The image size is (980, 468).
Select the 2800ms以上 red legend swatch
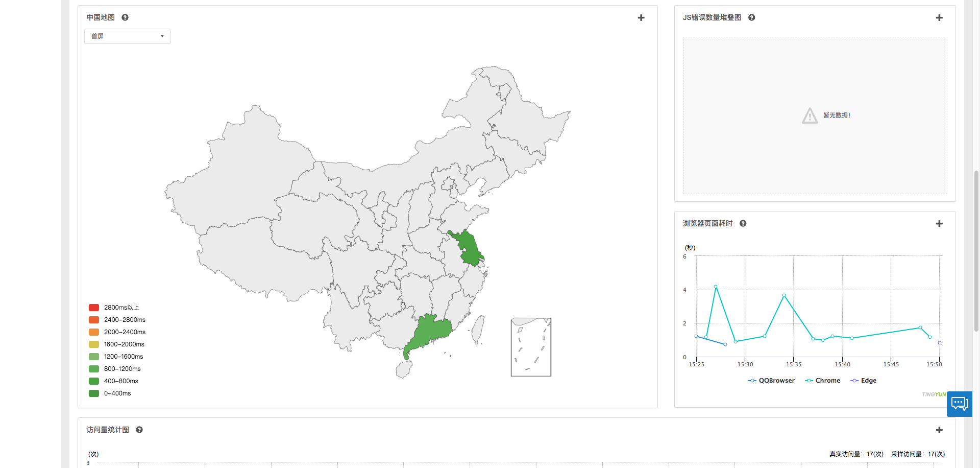[94, 308]
